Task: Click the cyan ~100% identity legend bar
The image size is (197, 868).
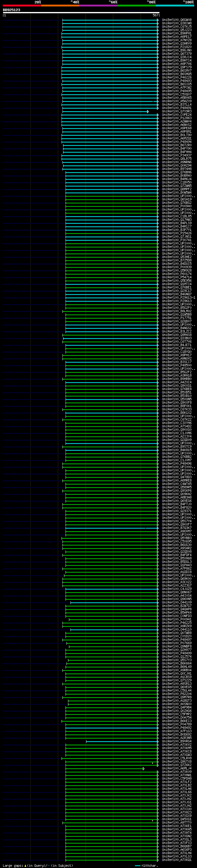Action: pos(175,6)
